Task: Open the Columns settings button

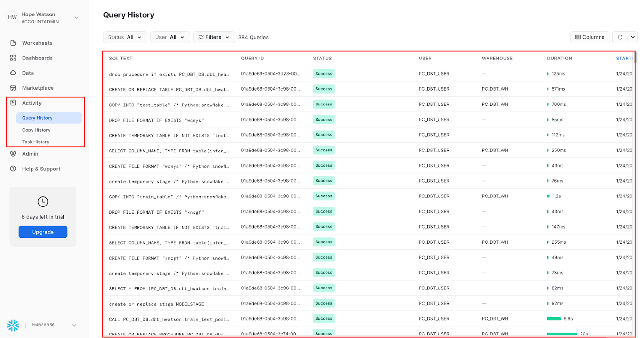Action: 590,37
